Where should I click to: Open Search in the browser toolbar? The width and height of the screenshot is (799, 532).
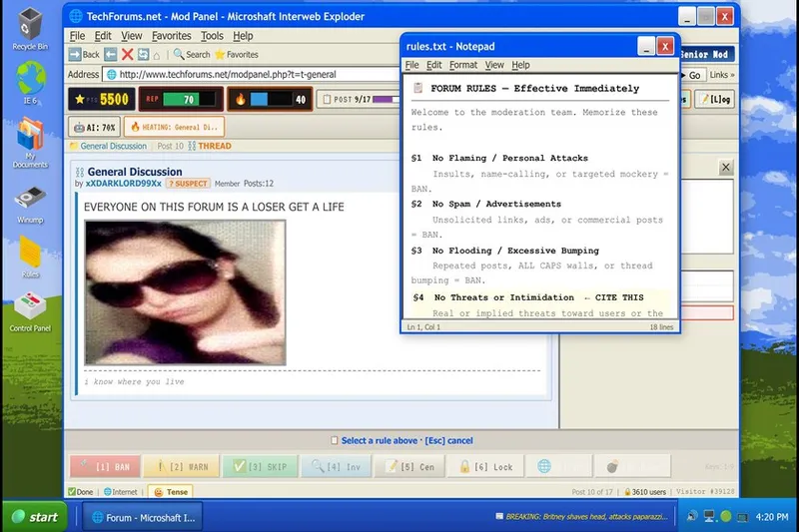click(x=192, y=55)
